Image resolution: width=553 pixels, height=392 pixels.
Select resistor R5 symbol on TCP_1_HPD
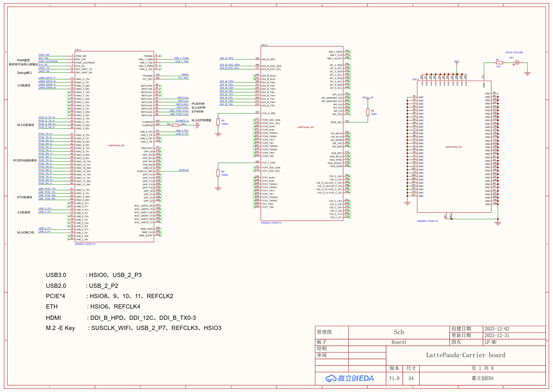click(218, 173)
